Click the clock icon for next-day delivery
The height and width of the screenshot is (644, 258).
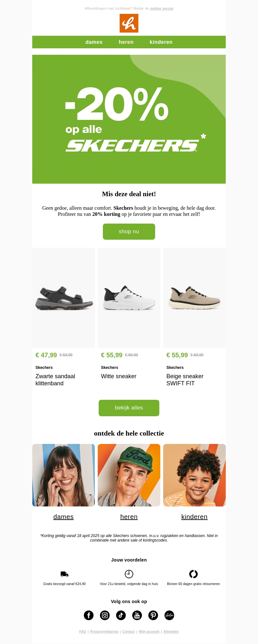(129, 574)
